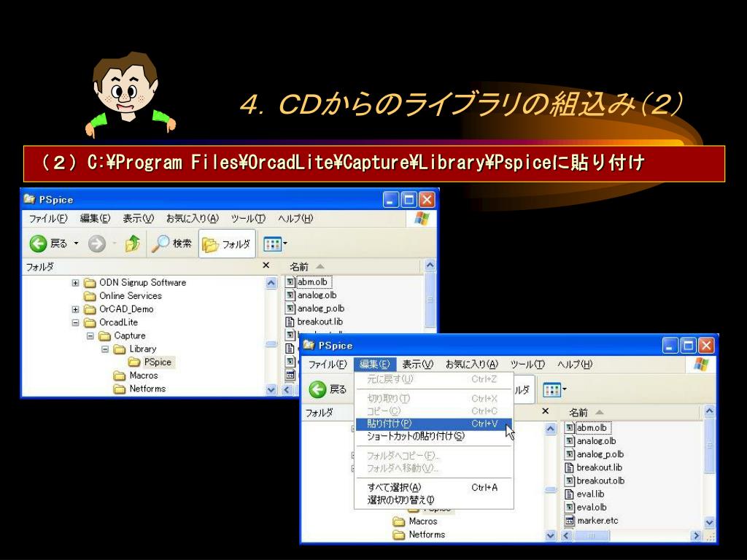Click horizontal scrollbar right arrow in front window
Screen dimensions: 747x560
[x=696, y=536]
